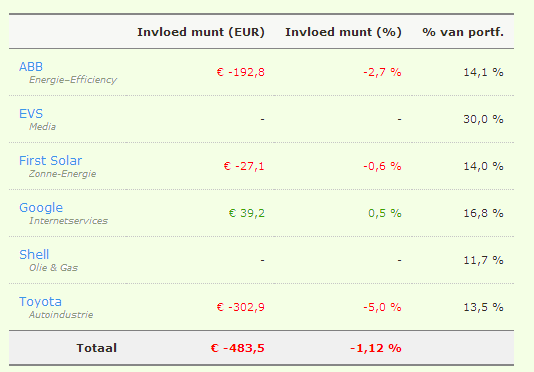Open the Toyota stock link
This screenshot has width=534, height=372.
click(x=40, y=302)
